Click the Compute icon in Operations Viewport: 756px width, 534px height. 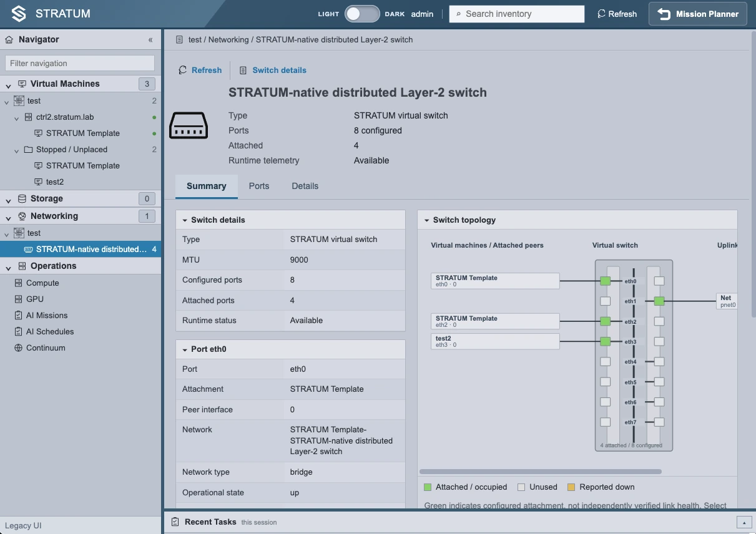[19, 283]
